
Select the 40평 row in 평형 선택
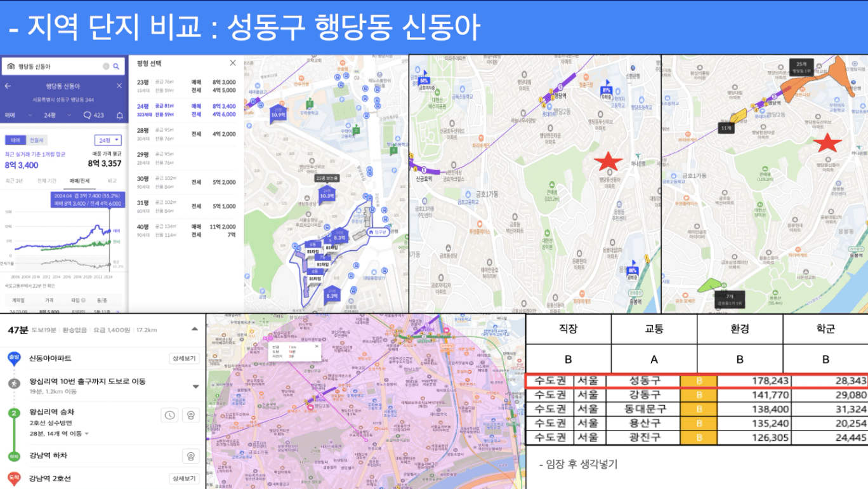pos(187,231)
